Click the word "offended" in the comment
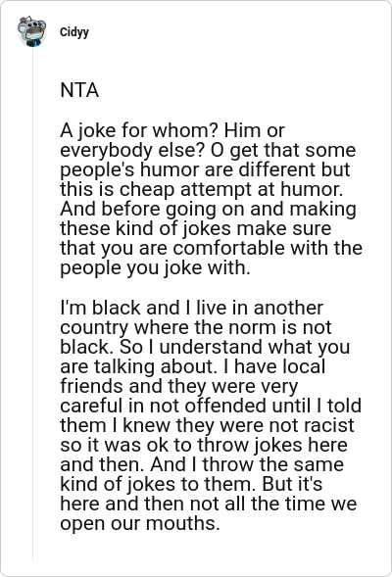 [225, 406]
